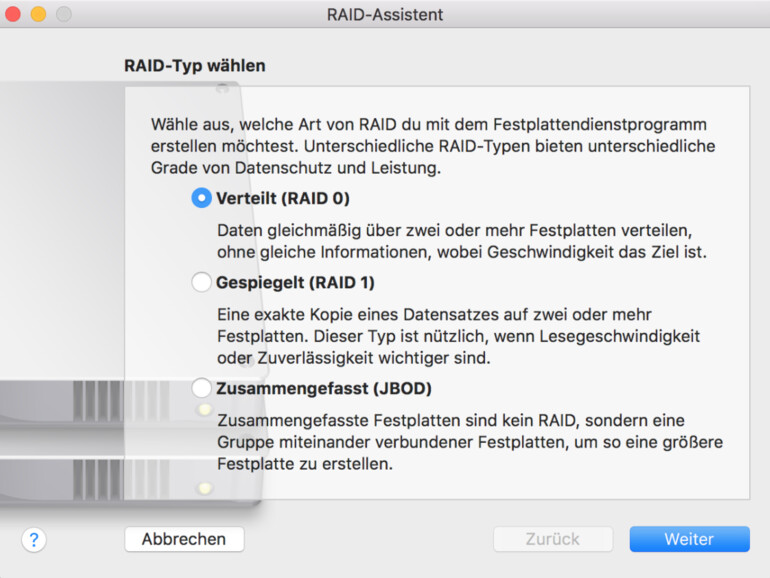Click the RAID-Assistent window title
This screenshot has width=770, height=578.
coord(385,15)
